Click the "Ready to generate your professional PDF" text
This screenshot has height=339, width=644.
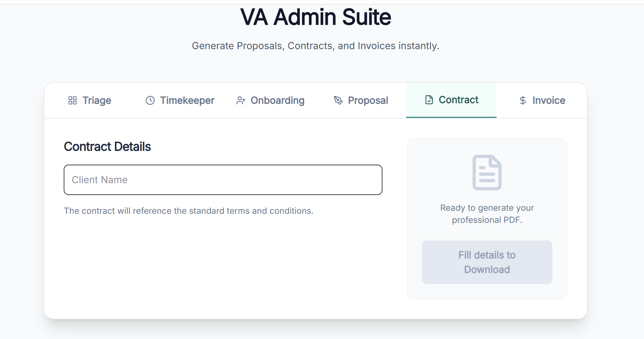point(487,214)
